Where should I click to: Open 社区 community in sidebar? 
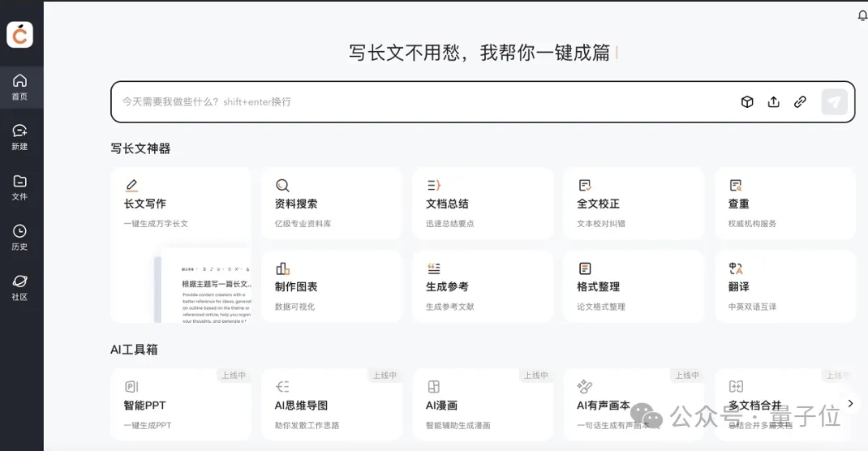[20, 288]
